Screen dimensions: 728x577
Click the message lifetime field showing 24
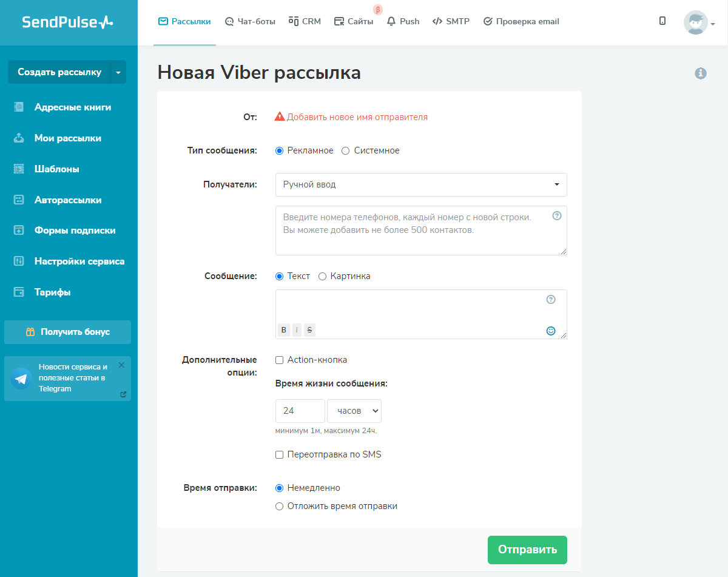[300, 411]
